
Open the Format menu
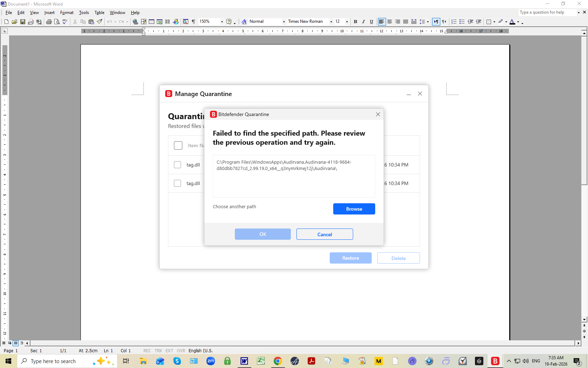point(66,13)
